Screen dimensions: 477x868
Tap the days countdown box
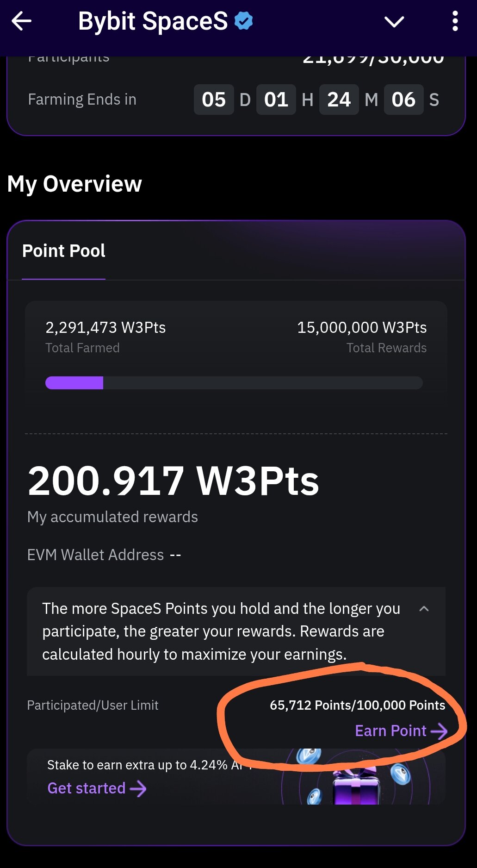click(x=214, y=100)
